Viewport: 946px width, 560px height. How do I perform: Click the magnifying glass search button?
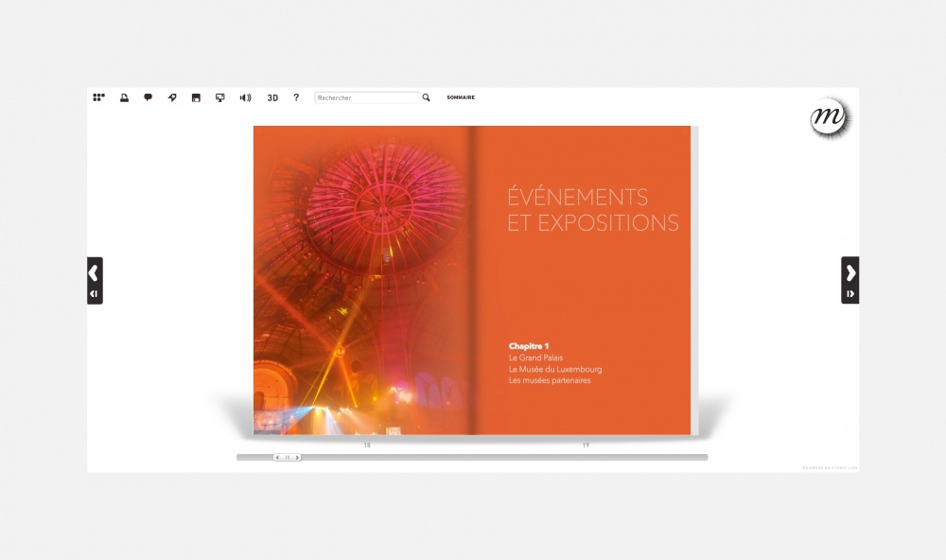point(427,97)
